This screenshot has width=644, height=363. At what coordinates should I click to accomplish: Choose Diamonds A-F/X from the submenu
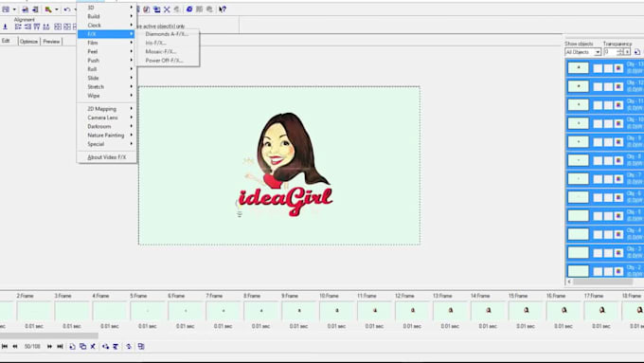168,34
